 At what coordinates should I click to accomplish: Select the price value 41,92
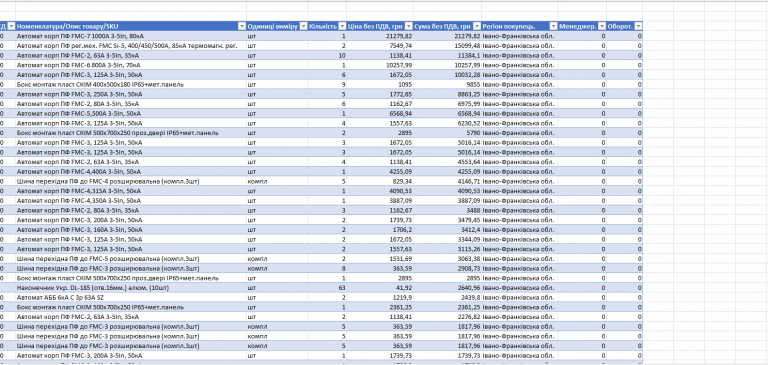coord(380,288)
